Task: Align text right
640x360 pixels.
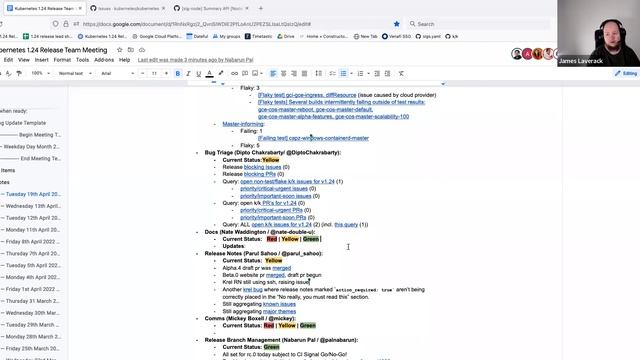Action: click(294, 73)
